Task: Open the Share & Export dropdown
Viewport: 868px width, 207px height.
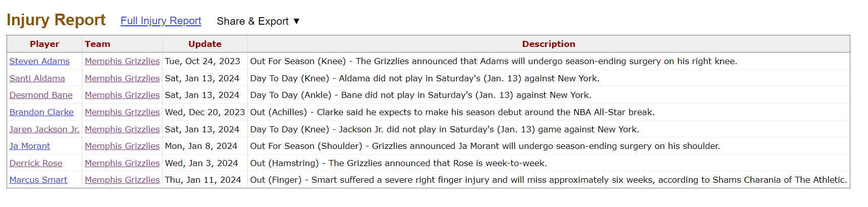Action: (x=258, y=21)
